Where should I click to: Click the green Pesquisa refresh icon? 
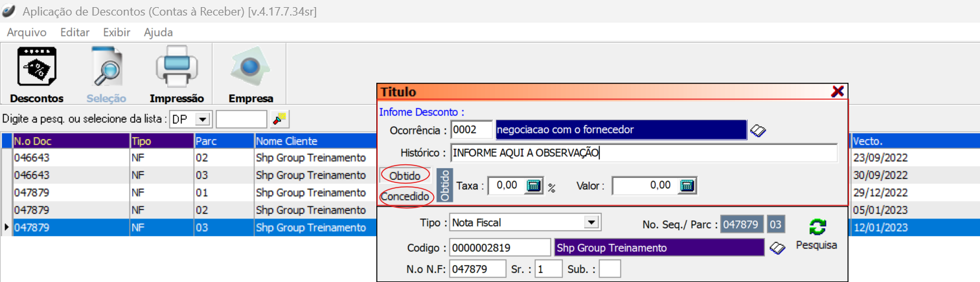817,228
